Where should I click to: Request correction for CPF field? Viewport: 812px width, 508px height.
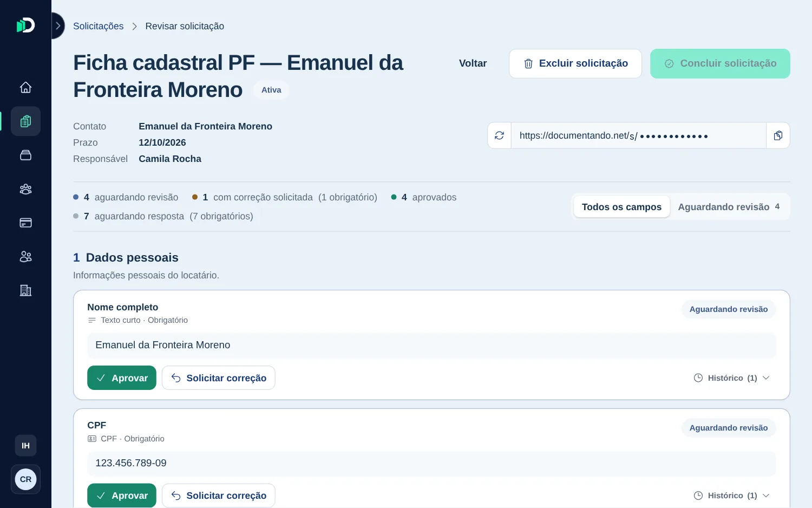(x=219, y=496)
